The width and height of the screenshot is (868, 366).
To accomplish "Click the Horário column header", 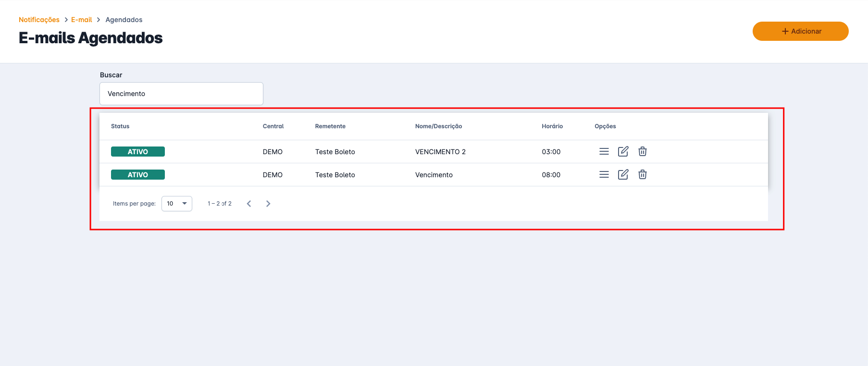I will pos(552,126).
